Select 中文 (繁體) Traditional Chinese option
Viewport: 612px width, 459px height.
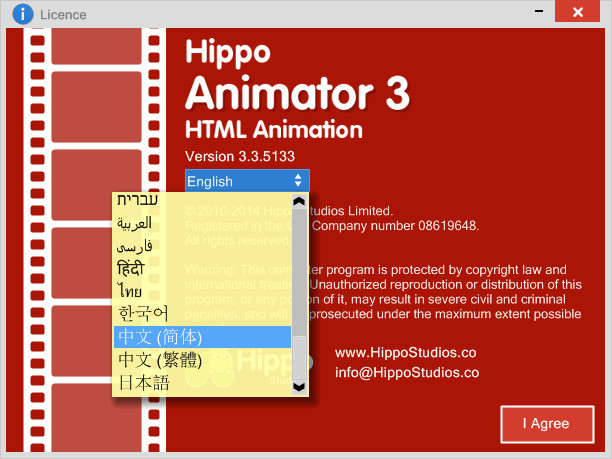159,360
